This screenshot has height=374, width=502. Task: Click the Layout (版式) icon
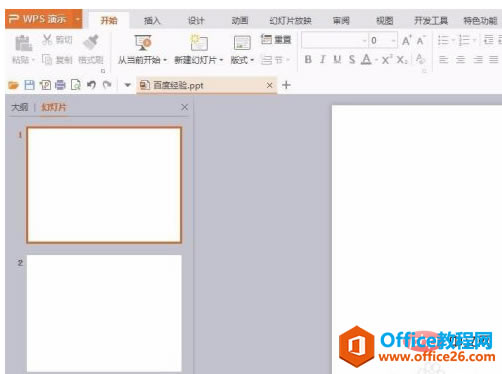pos(242,43)
